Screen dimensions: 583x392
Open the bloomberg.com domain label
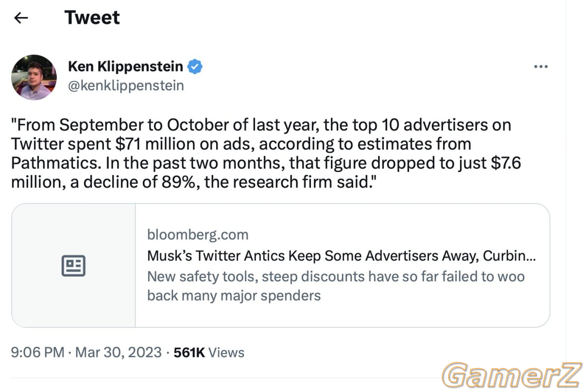pos(198,235)
